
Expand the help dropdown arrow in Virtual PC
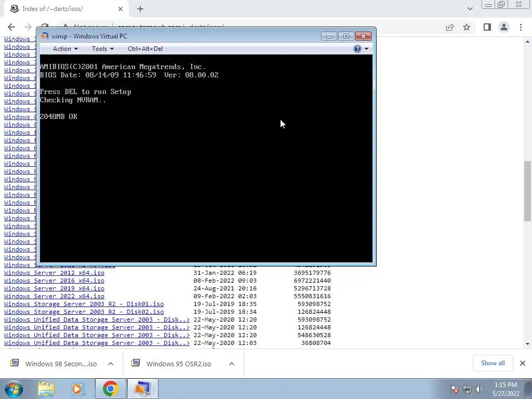(366, 49)
